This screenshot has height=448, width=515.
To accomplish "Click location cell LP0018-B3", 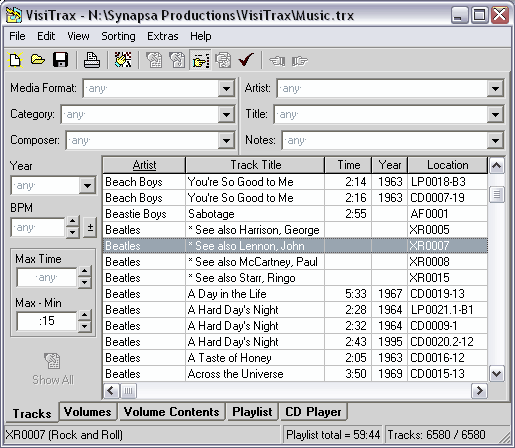I will (x=447, y=182).
